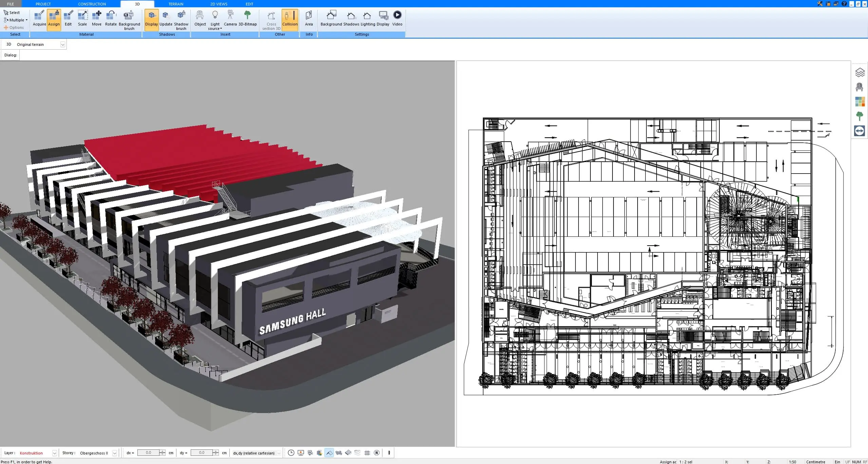Click the TeamViewer sidebar icon
Viewport: 868px width, 464px height.
(860, 131)
